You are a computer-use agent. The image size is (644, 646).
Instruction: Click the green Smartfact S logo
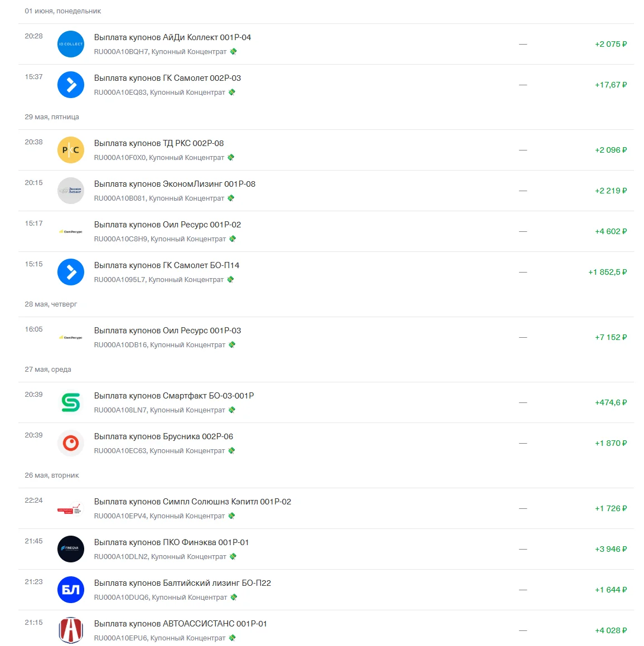(70, 402)
